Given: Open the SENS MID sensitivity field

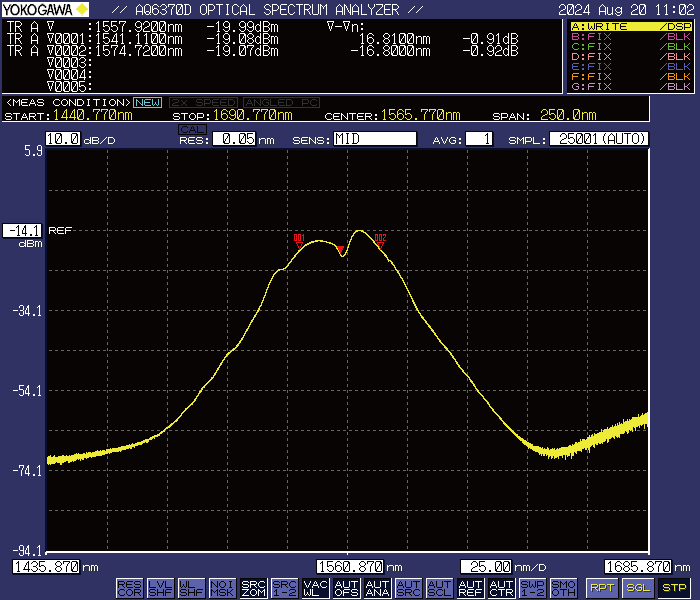Looking at the screenshot, I should (x=374, y=139).
